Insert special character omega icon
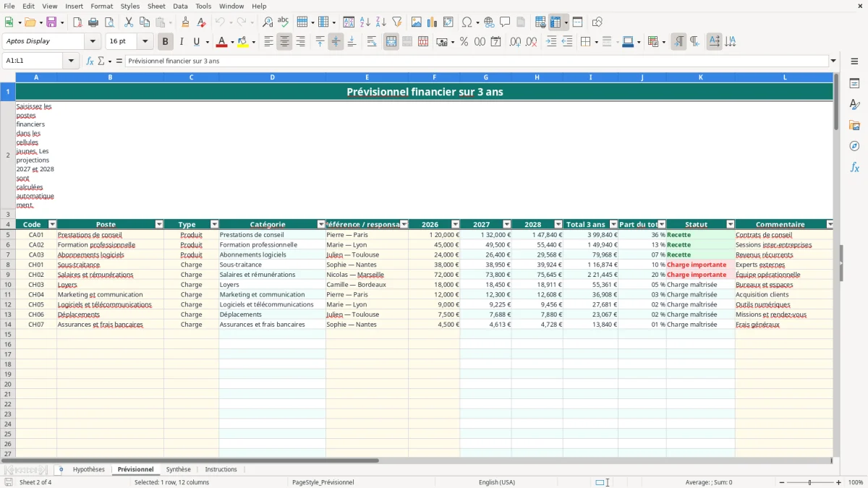Screen dimensions: 868x488 [467, 22]
